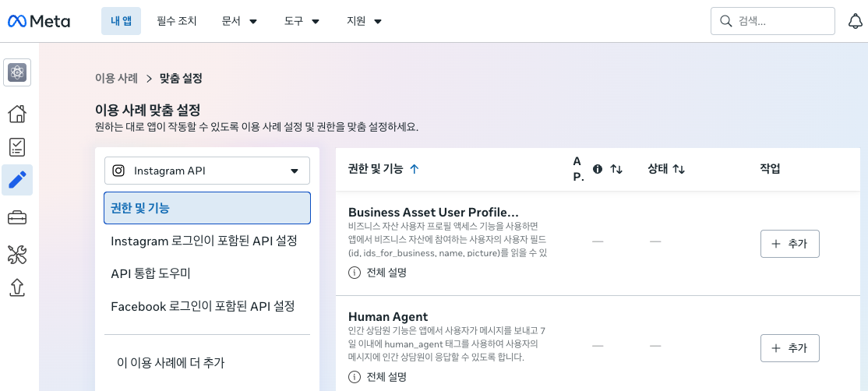Select the 권한 및 기능 section
This screenshot has height=391, width=868.
click(207, 208)
